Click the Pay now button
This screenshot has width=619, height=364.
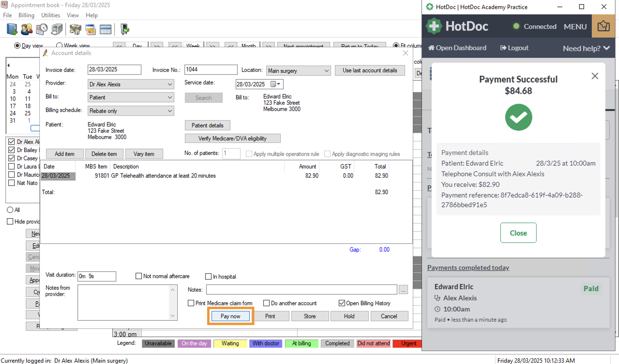(230, 316)
